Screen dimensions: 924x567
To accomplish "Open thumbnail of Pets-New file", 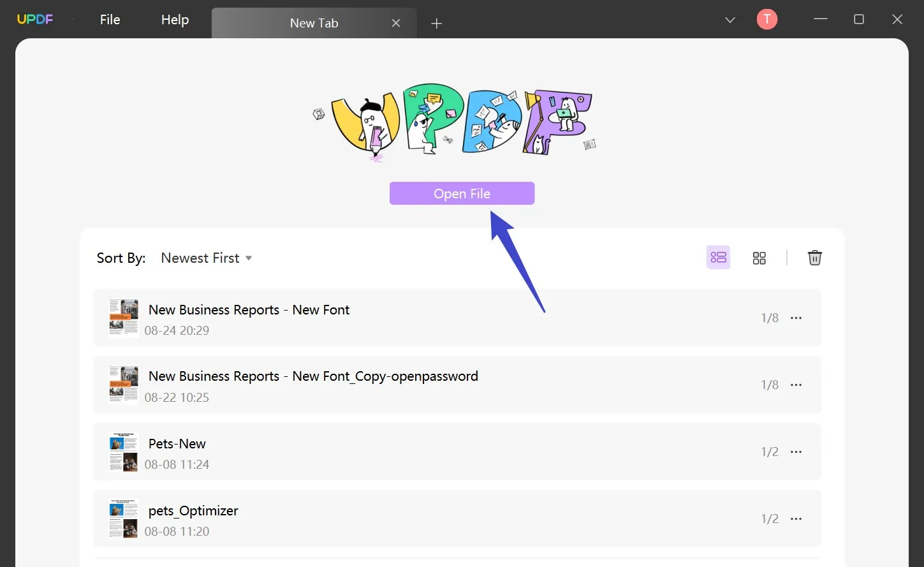I will [x=124, y=452].
